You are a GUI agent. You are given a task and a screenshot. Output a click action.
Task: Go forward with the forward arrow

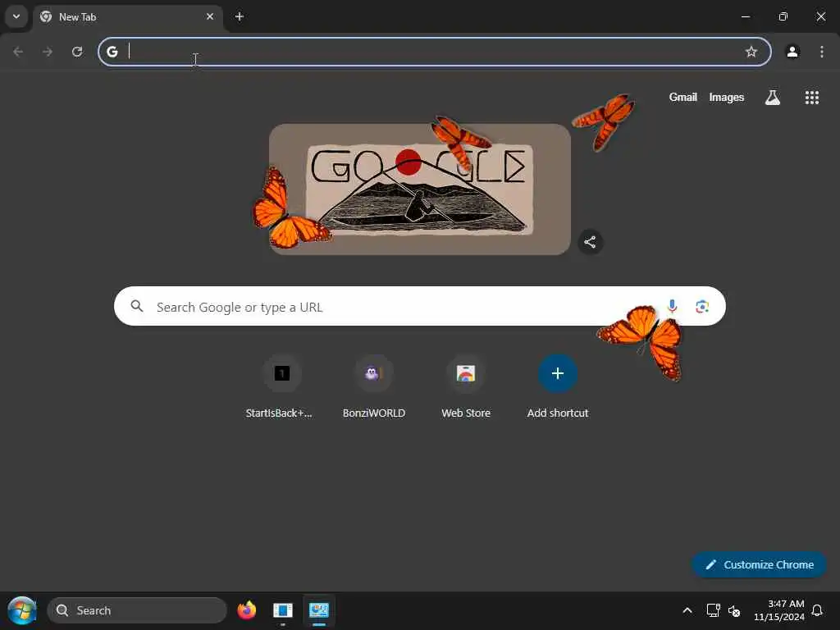48,52
